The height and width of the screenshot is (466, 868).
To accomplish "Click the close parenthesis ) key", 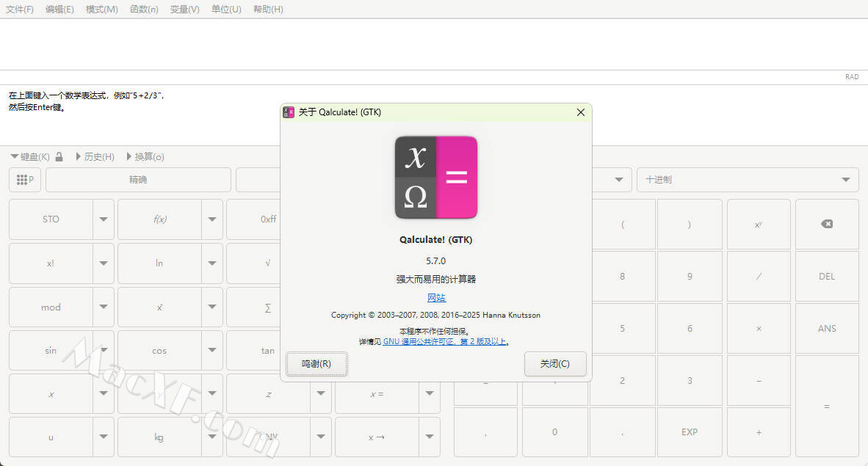I will [x=690, y=224].
